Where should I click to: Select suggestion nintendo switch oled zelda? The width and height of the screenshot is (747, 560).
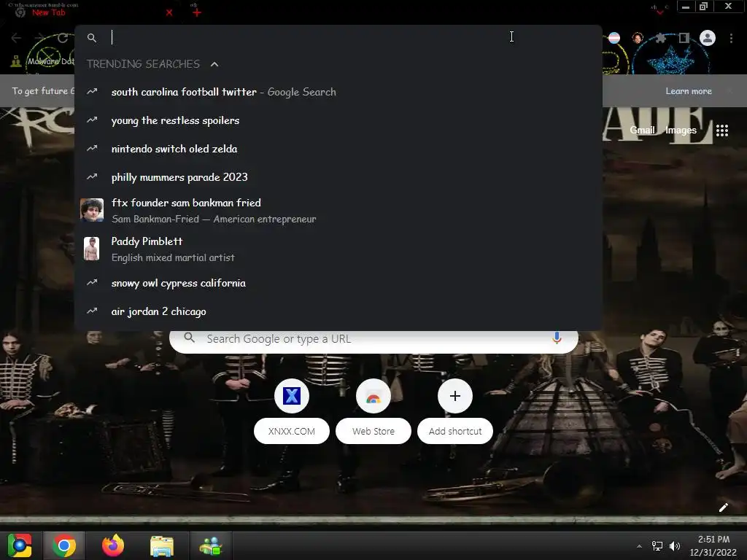pos(338,149)
